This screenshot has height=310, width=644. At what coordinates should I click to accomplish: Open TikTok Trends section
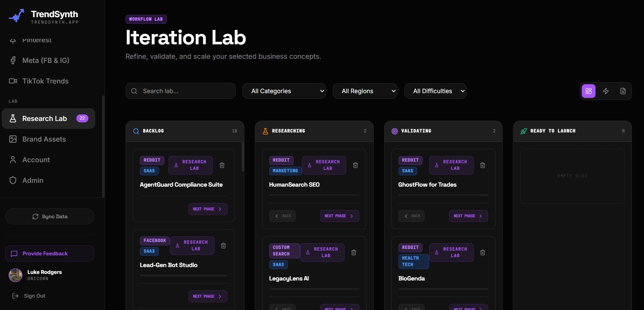pyautogui.click(x=48, y=81)
